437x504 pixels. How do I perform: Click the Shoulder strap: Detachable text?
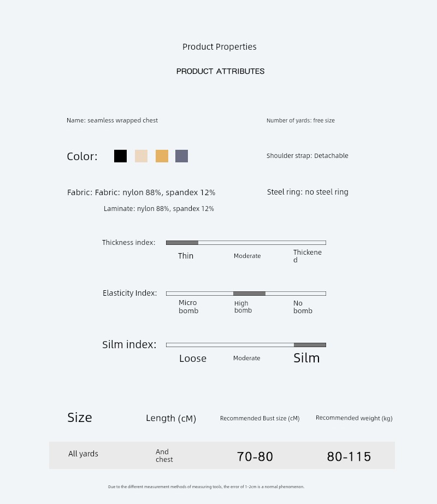308,156
